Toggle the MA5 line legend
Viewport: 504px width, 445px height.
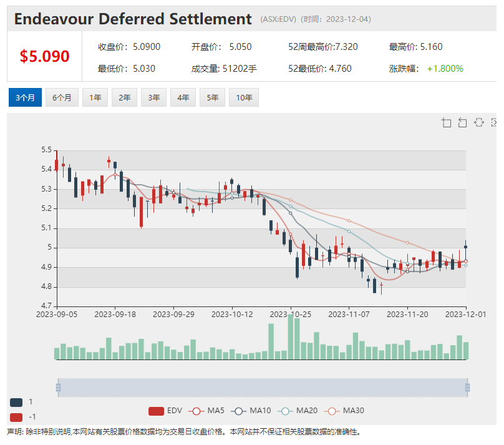coord(196,411)
